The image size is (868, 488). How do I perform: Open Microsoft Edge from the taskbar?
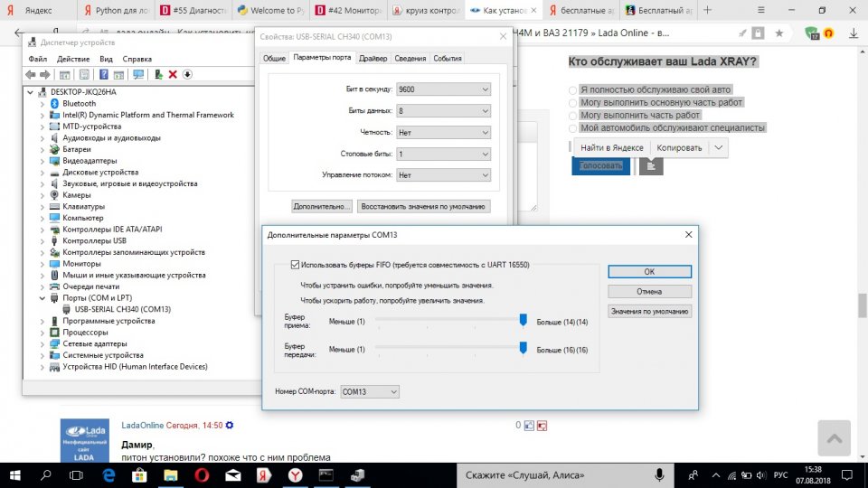point(108,474)
